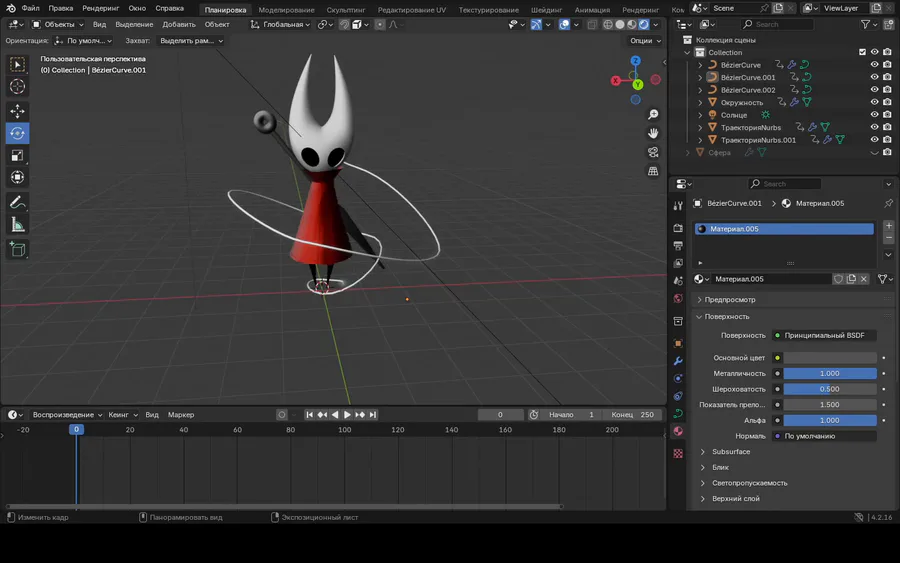This screenshot has width=900, height=563.
Task: Disable render camera for BézierCurve.002
Action: 887,90
